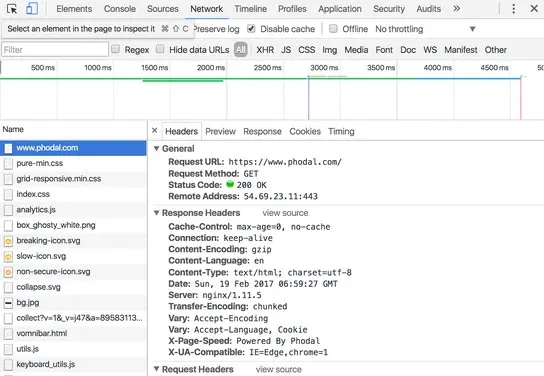The width and height of the screenshot is (544, 376).
Task: Filter requests by Font
Action: pos(384,50)
